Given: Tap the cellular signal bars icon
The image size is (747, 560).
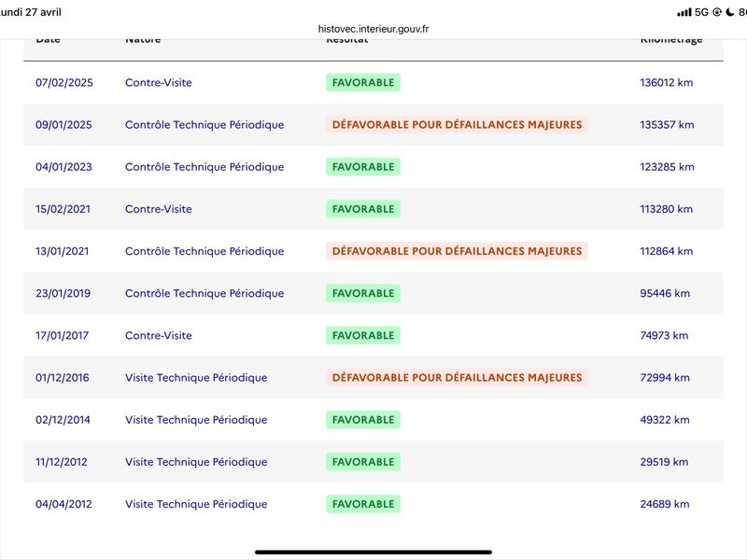Looking at the screenshot, I should point(684,12).
